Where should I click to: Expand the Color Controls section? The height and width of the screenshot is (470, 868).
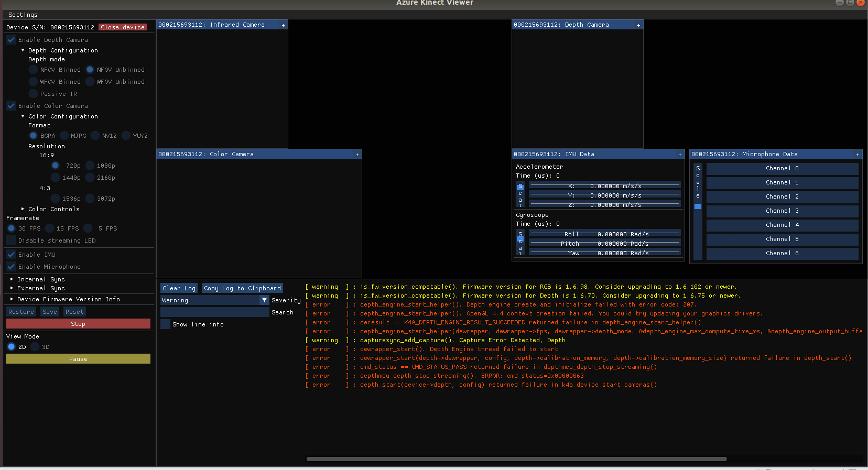23,209
